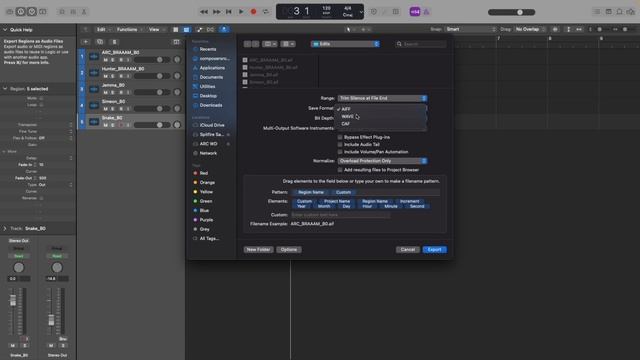Open the Edit menu in tracks area
Screen dimensions: 640x360
pyautogui.click(x=102, y=29)
